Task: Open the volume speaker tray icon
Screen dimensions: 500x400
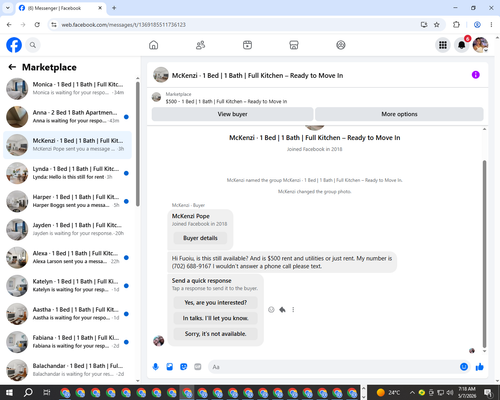Action: pyautogui.click(x=450, y=392)
